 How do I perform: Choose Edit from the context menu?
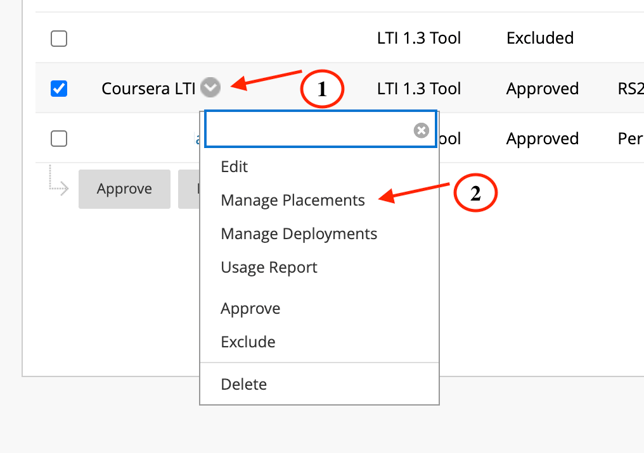point(234,167)
